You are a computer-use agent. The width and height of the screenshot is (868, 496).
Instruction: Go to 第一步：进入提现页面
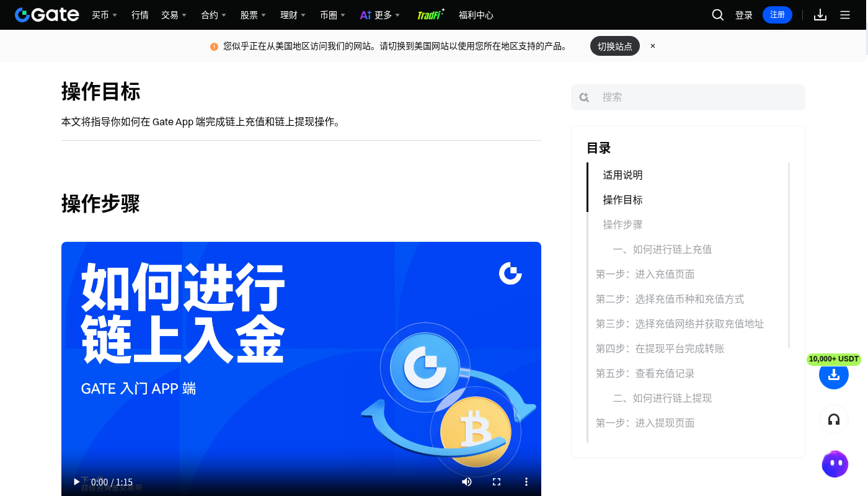pos(645,423)
